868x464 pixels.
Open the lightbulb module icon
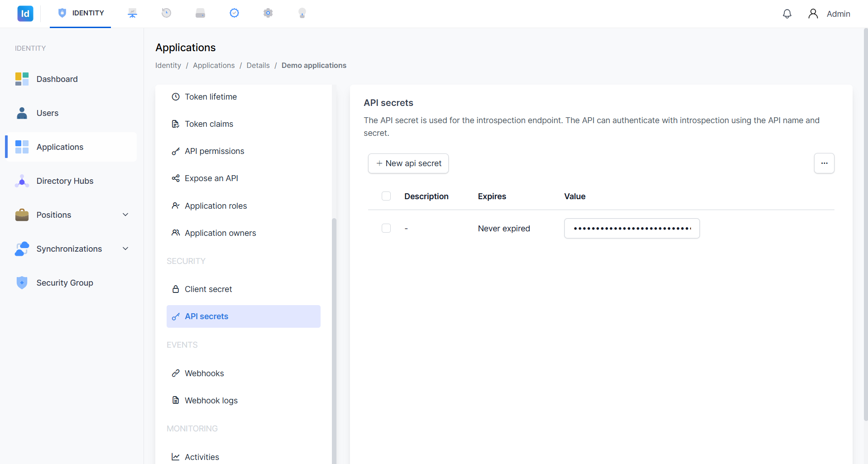302,13
